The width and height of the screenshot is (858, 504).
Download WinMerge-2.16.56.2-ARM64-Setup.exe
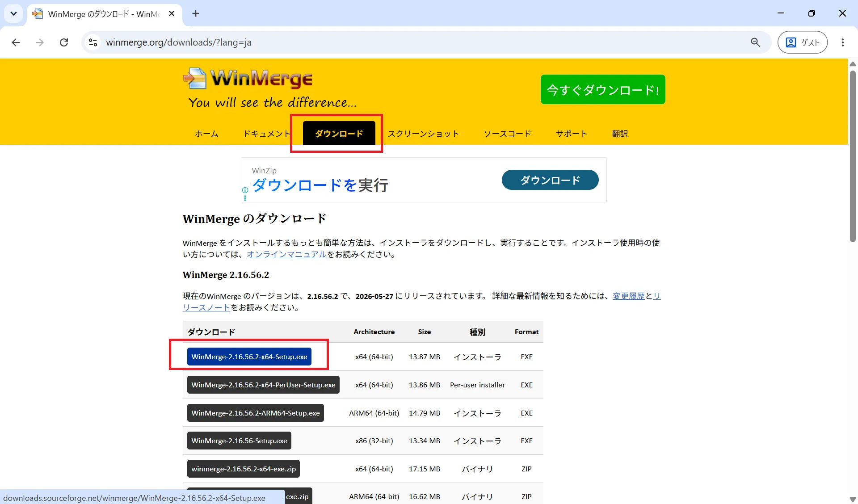click(x=256, y=413)
